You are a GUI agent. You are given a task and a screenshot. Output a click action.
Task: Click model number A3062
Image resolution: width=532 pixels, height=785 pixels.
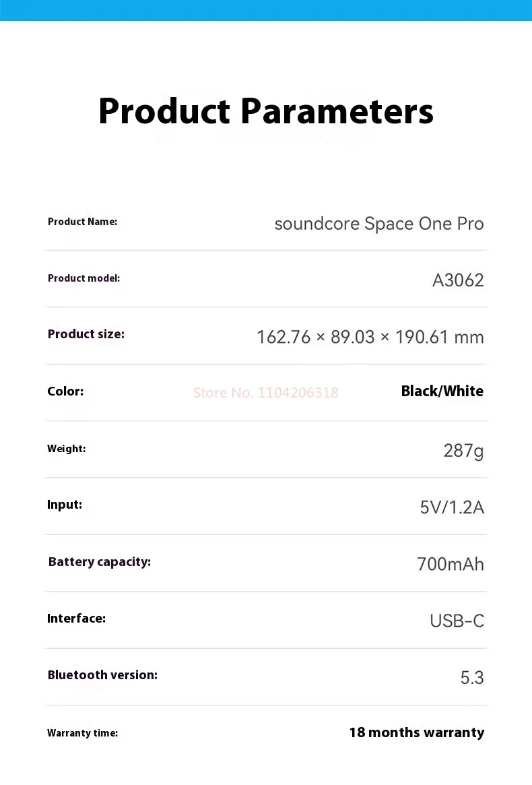(458, 280)
